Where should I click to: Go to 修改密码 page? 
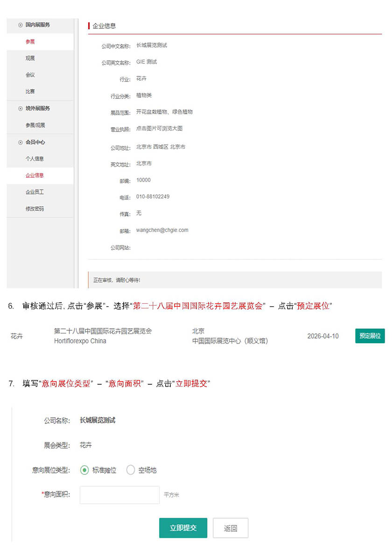pos(35,209)
